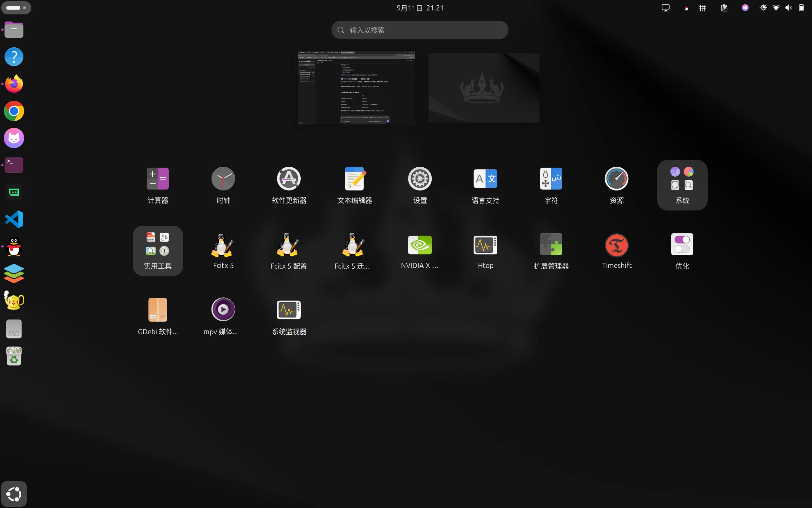The height and width of the screenshot is (508, 812).
Task: Launch Google Chrome from the dock
Action: click(14, 111)
